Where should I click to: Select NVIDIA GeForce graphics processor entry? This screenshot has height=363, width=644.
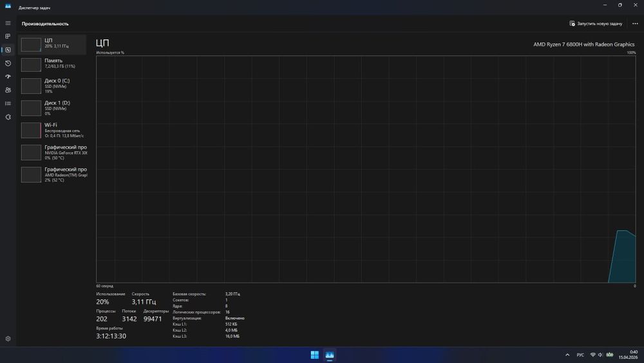[52, 153]
